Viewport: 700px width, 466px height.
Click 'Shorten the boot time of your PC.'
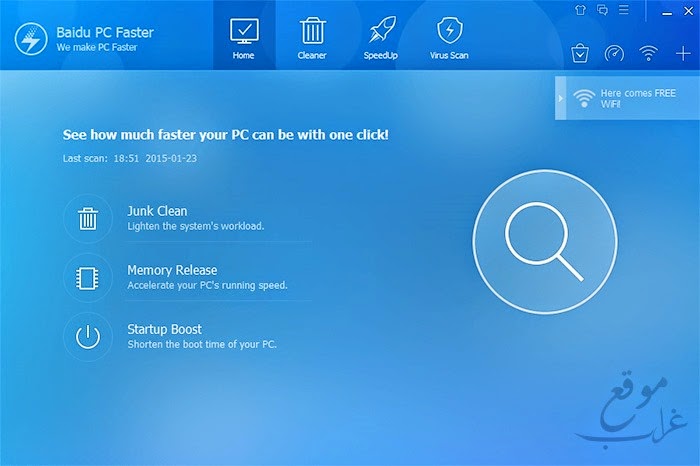pos(202,344)
